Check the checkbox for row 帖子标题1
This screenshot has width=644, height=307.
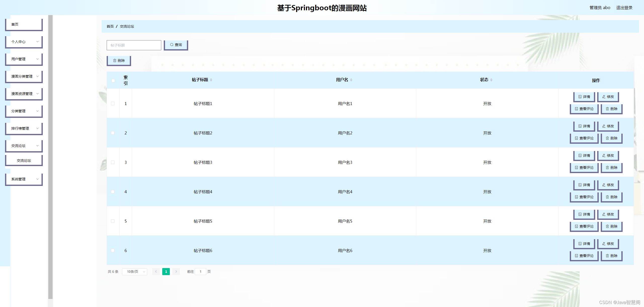tap(113, 104)
